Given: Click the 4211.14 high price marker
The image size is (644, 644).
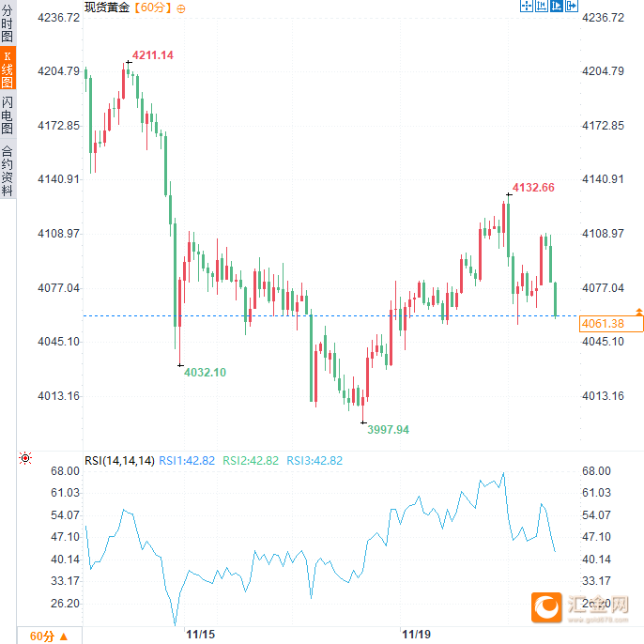Looking at the screenshot, I should pos(152,55).
